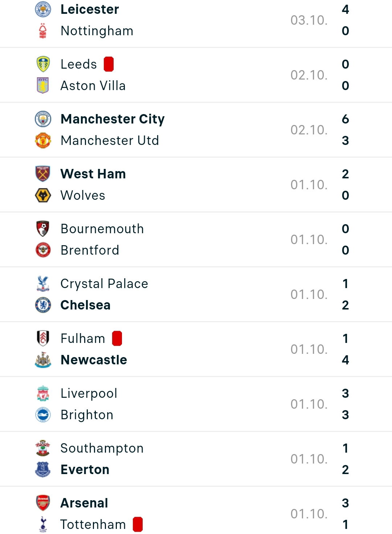This screenshot has width=392, height=534.
Task: Click the Nottingham club crest
Action: tap(43, 31)
